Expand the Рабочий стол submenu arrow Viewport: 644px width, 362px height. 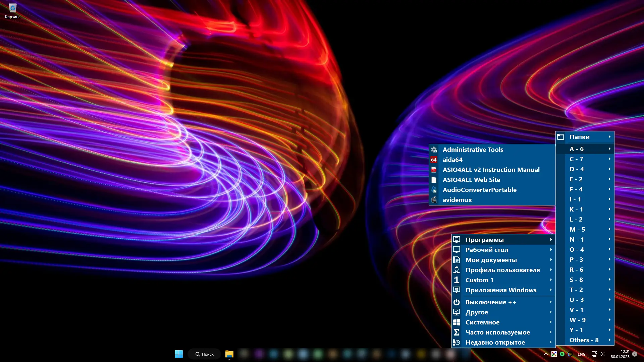551,250
